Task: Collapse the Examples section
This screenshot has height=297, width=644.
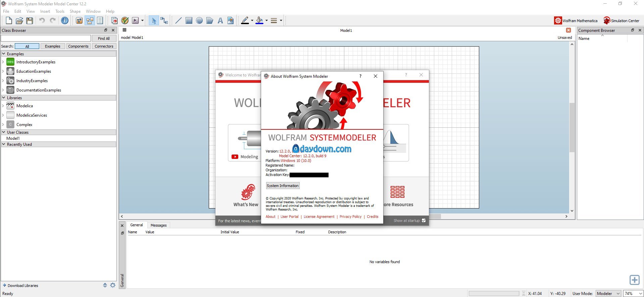Action: pos(4,54)
